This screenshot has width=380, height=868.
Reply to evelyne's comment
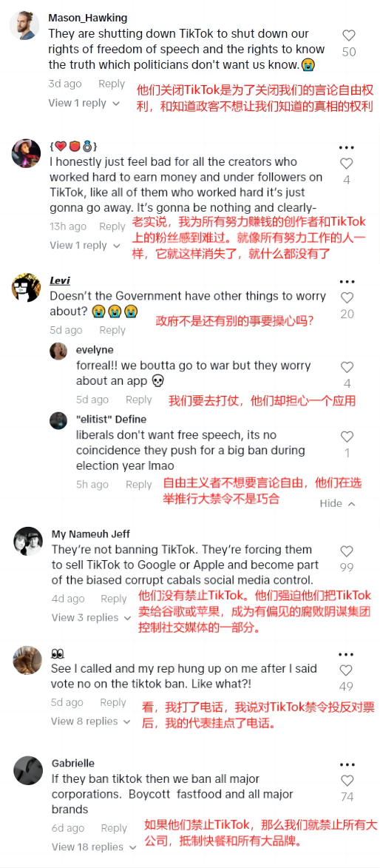(x=138, y=400)
